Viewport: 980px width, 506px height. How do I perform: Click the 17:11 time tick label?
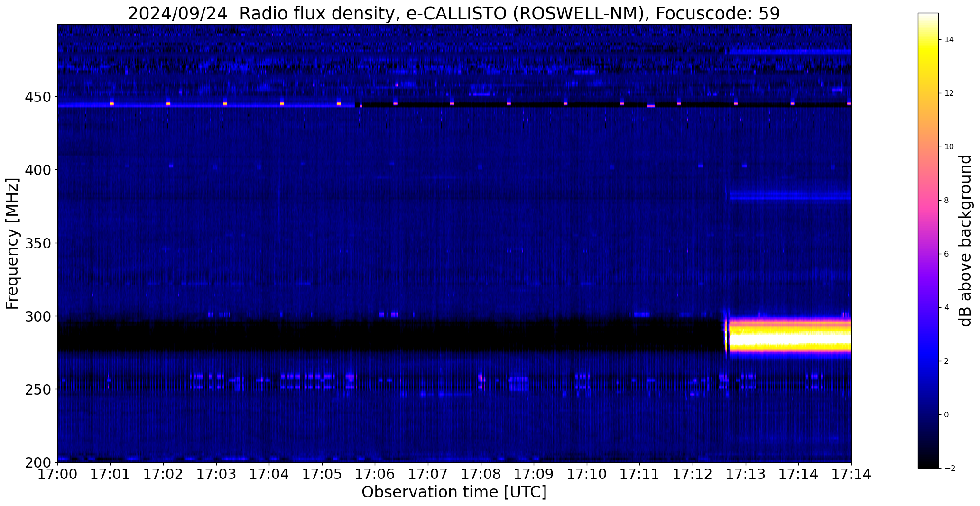pyautogui.click(x=640, y=474)
